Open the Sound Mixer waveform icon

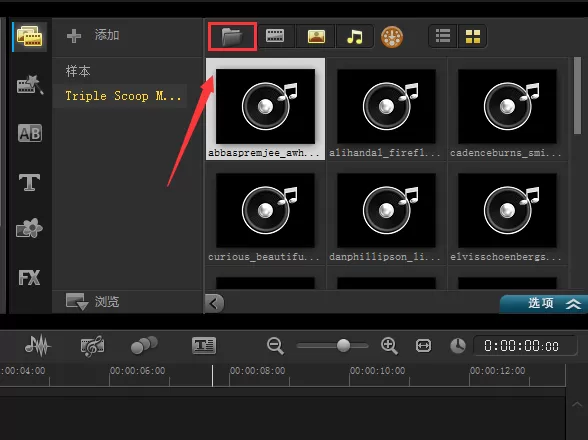click(38, 345)
